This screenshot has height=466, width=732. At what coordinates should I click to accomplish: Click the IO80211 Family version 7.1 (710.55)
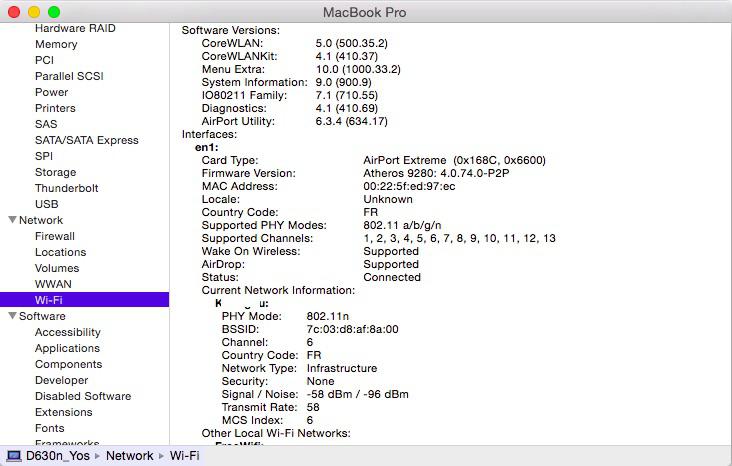tap(346, 95)
